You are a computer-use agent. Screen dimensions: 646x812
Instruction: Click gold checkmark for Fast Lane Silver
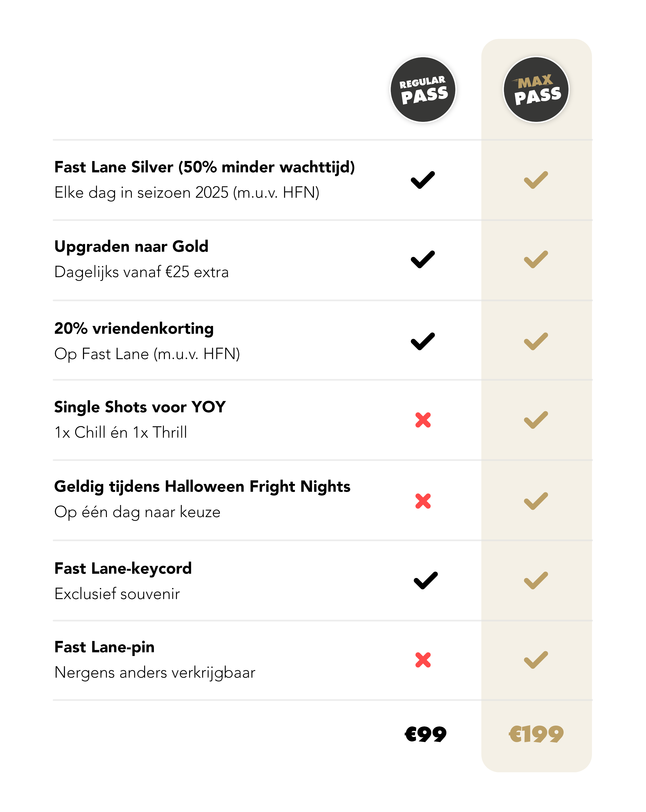click(536, 180)
